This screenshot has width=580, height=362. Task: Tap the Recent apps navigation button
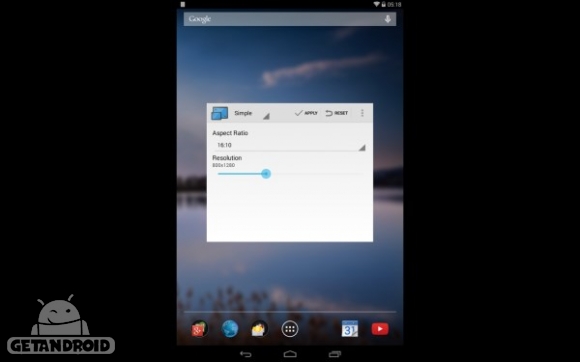pos(335,354)
